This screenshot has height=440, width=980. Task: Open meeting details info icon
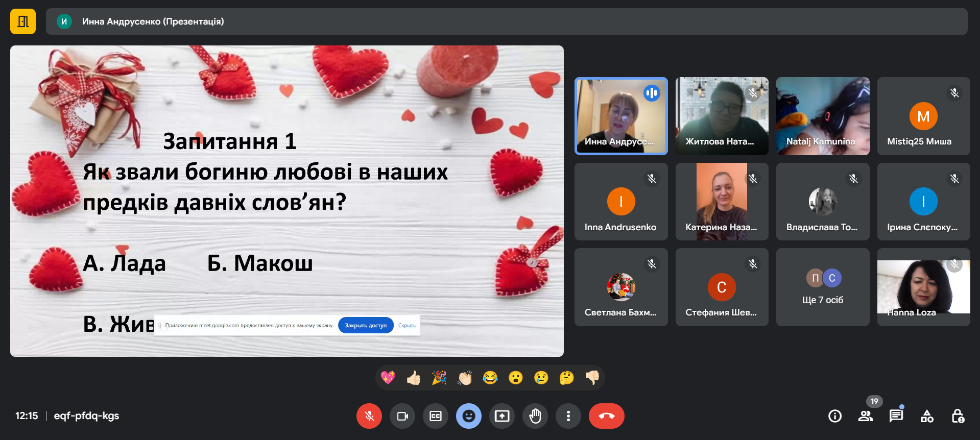click(x=834, y=416)
